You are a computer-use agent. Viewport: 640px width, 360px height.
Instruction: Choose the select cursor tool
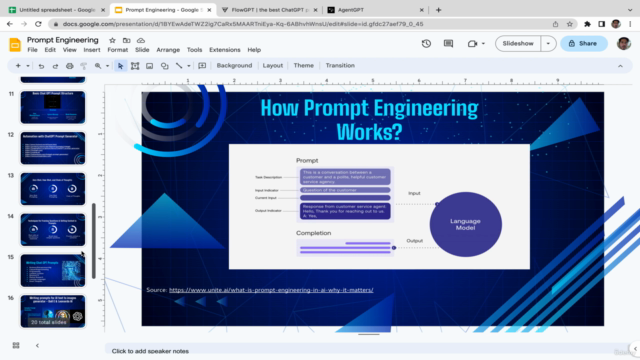(x=120, y=66)
